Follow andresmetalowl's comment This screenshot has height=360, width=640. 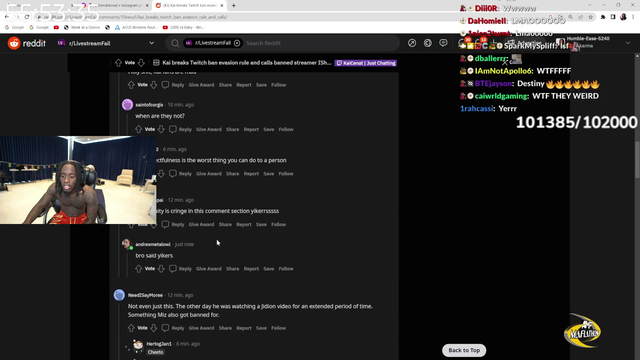point(286,269)
